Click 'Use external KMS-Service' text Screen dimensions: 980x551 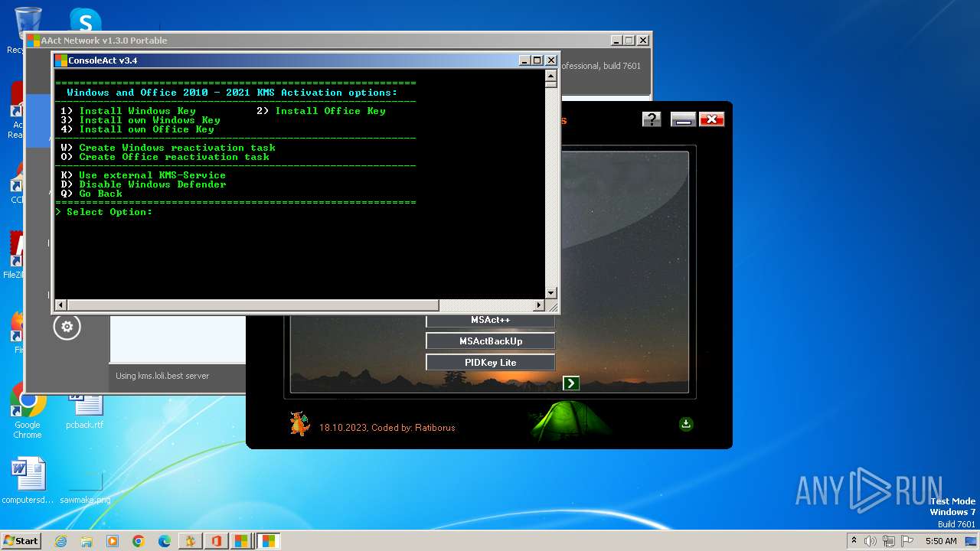152,175
